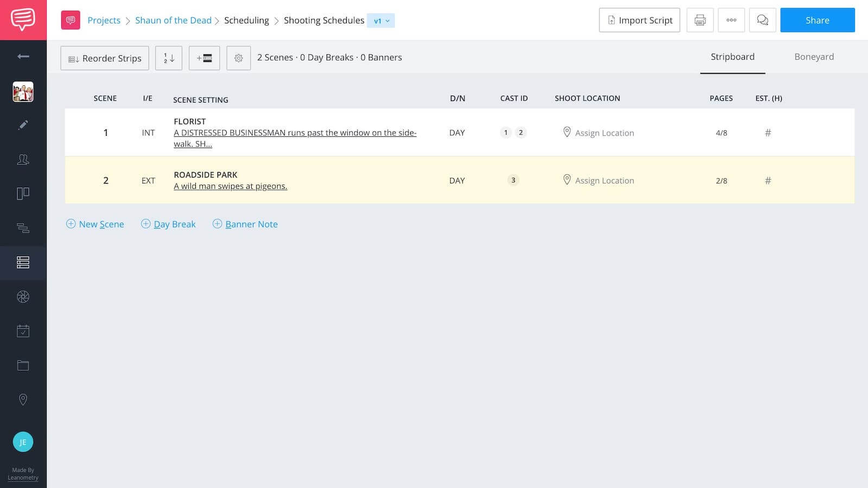The width and height of the screenshot is (868, 488).
Task: Open the comments speech bubble icon
Action: pos(762,20)
